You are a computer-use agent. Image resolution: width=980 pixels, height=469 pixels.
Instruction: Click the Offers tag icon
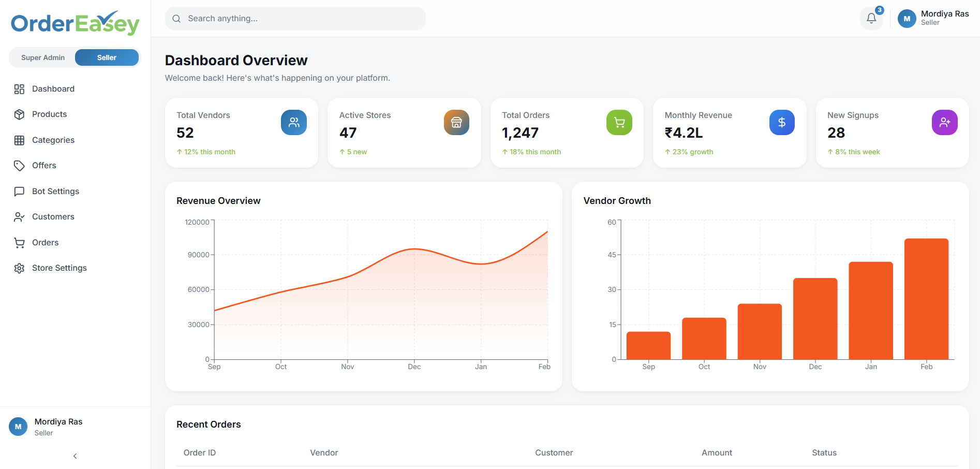[19, 165]
